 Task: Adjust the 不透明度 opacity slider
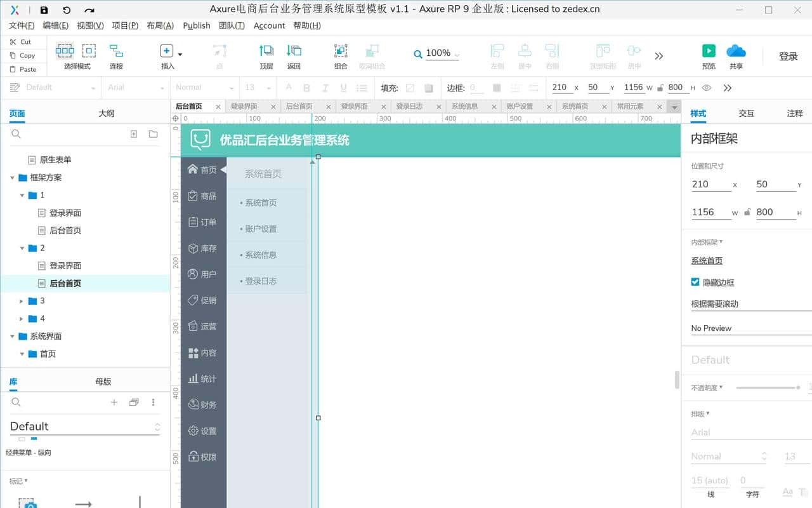pos(768,387)
